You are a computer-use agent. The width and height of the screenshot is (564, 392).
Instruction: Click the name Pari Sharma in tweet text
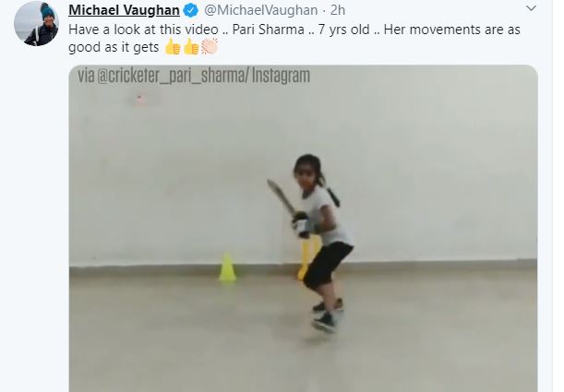click(269, 30)
